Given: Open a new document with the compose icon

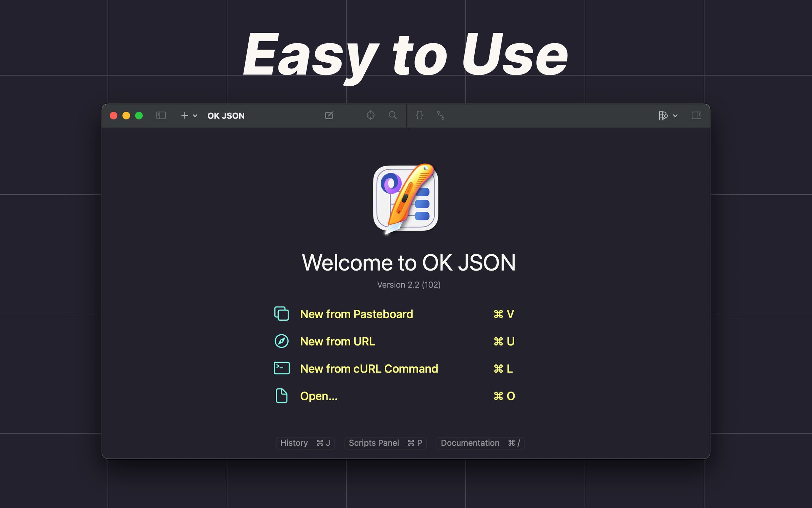Looking at the screenshot, I should tap(330, 115).
